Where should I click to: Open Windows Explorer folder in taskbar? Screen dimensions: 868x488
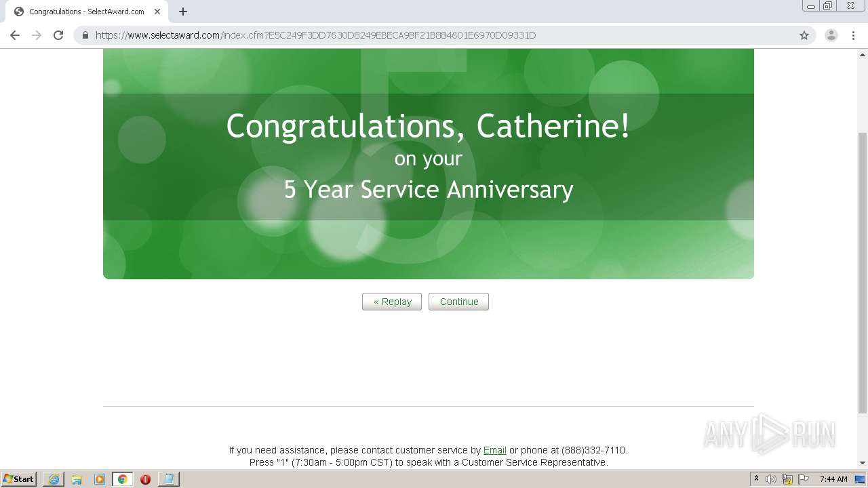(77, 479)
